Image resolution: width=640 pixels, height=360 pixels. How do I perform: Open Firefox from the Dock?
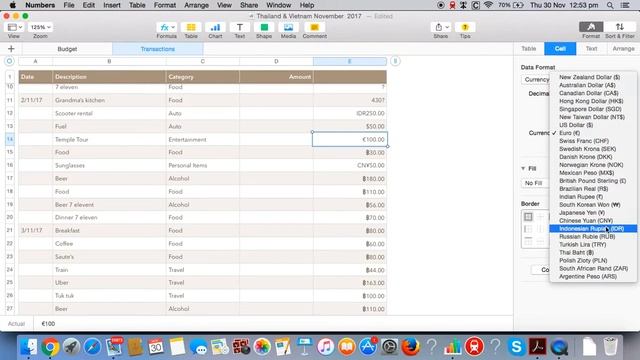[x=411, y=347]
